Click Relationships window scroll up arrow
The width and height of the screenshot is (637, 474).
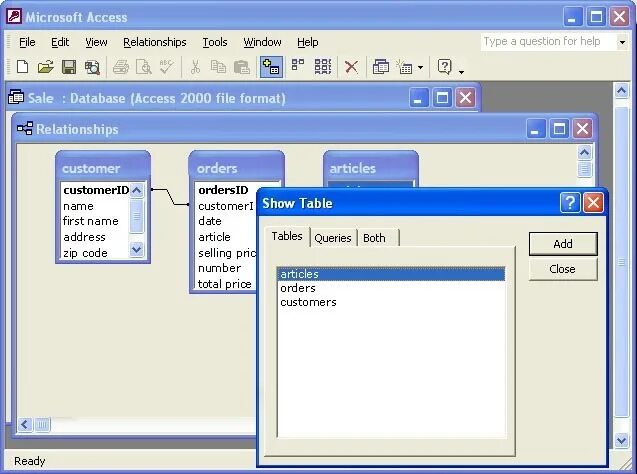(x=584, y=153)
